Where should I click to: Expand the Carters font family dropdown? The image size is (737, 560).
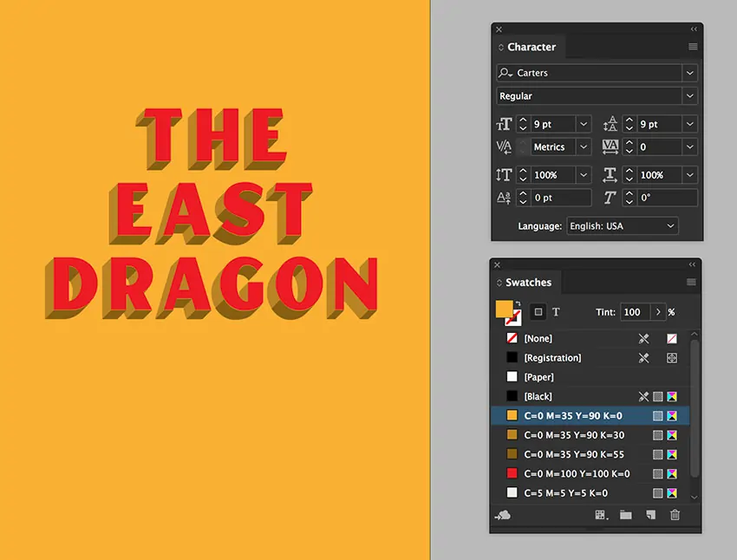pyautogui.click(x=689, y=74)
